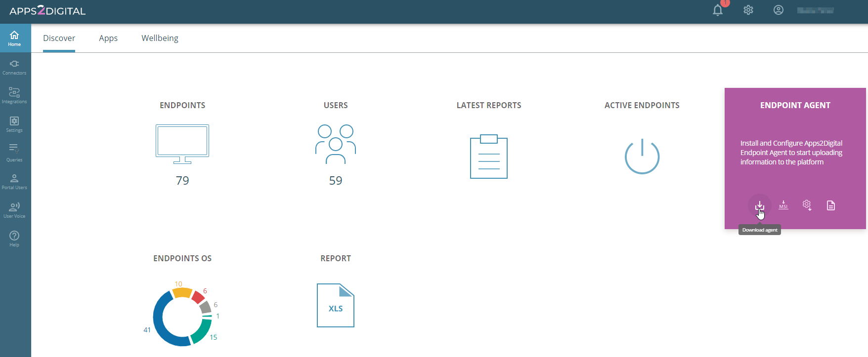This screenshot has height=357, width=868.
Task: Open Help in the sidebar
Action: click(14, 239)
